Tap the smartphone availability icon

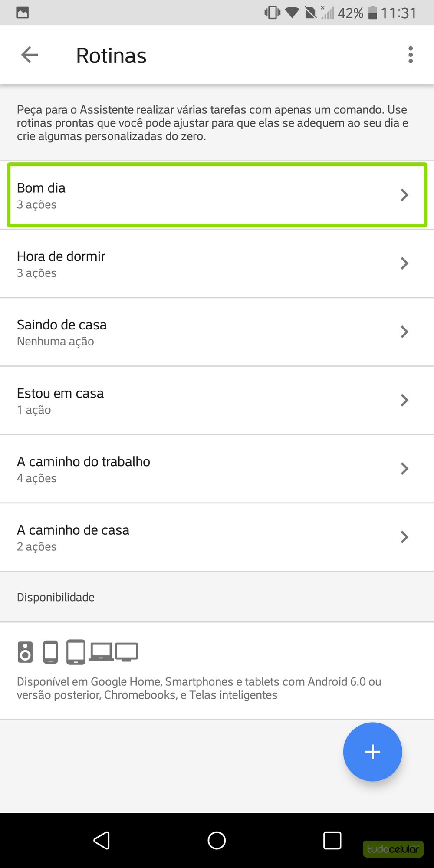click(51, 652)
